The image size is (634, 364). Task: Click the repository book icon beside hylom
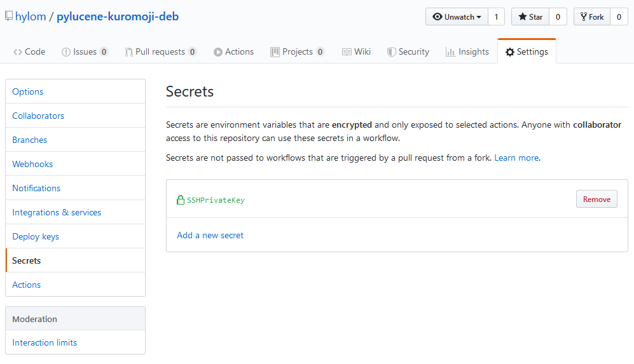[9, 17]
